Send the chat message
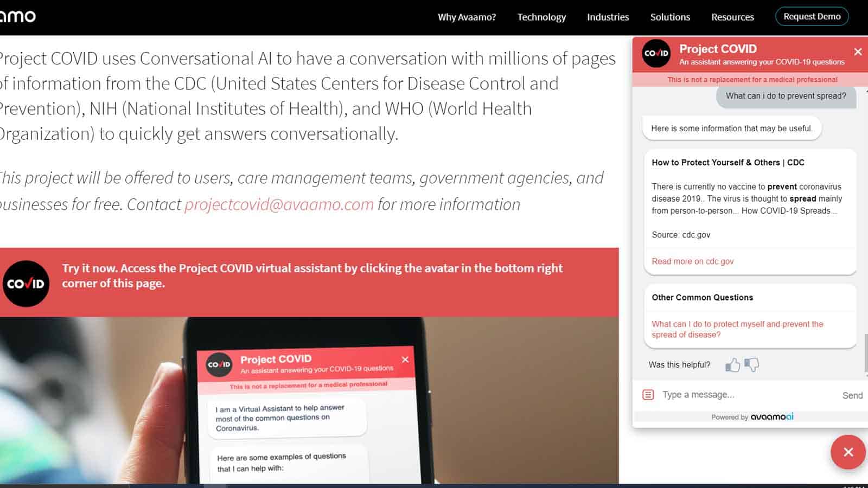The height and width of the screenshot is (488, 868). 852,395
